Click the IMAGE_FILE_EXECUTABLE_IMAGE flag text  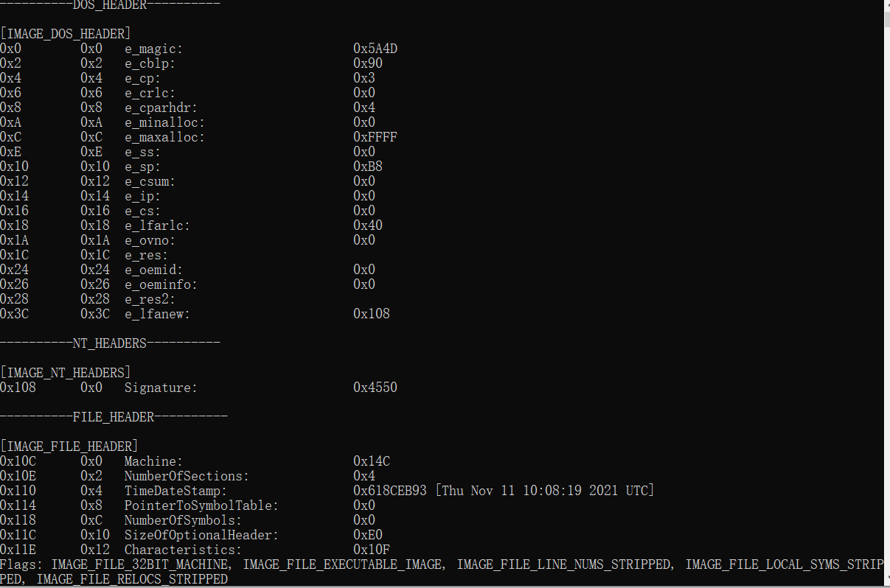pyautogui.click(x=344, y=564)
